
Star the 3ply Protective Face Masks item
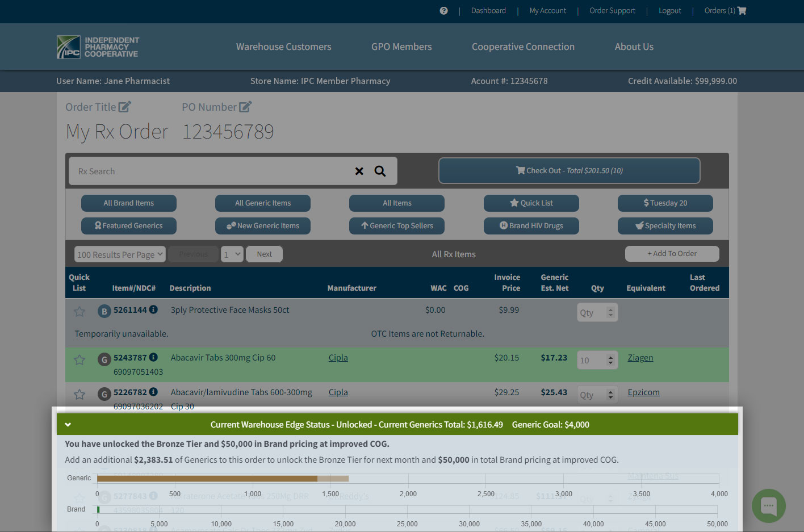[x=79, y=312]
